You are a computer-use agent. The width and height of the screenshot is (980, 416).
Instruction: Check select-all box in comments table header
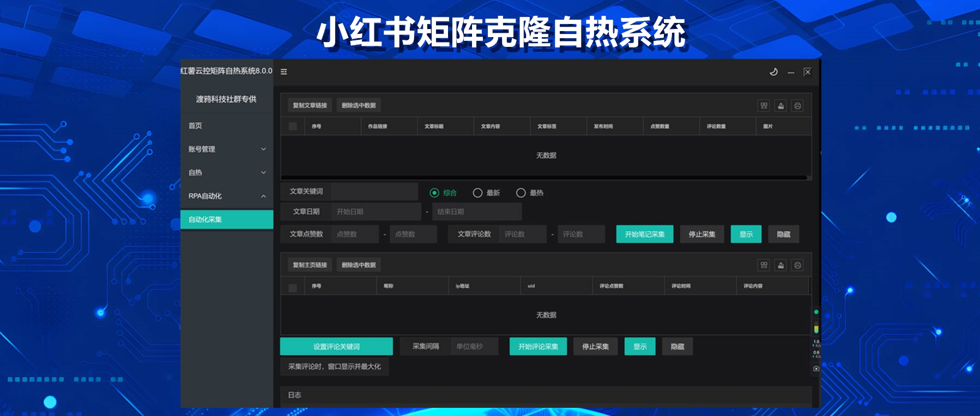coord(293,288)
